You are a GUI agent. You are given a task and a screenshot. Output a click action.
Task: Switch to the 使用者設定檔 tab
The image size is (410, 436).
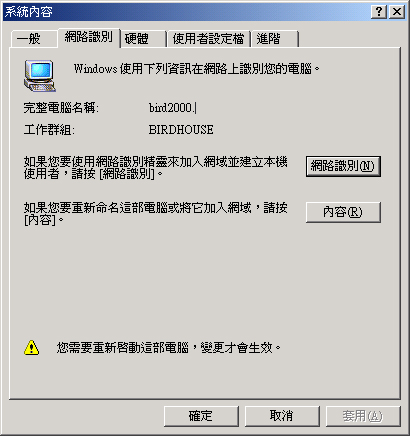pos(208,39)
